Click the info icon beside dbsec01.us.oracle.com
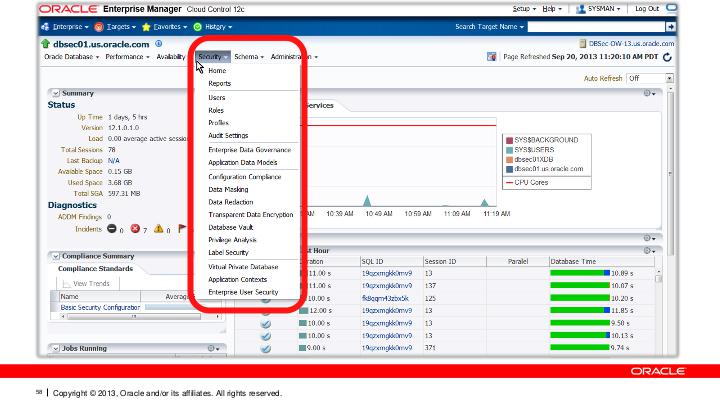 point(158,44)
